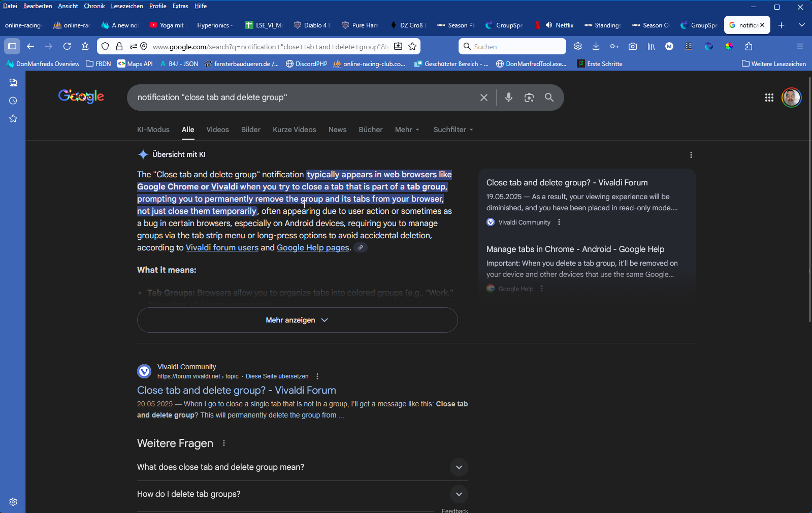Image resolution: width=812 pixels, height=513 pixels.
Task: Take a screenshot with the camera icon
Action: [x=632, y=47]
